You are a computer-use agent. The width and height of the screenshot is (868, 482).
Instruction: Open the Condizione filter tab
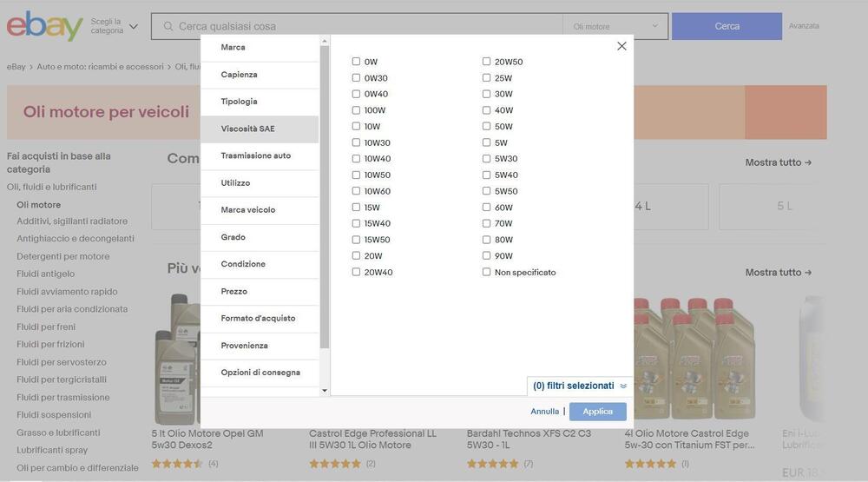click(260, 265)
